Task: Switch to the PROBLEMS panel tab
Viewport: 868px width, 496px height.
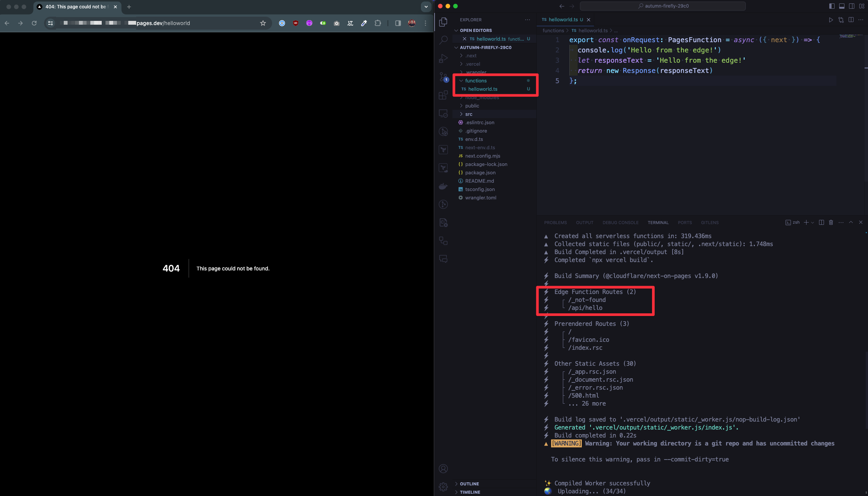Action: point(555,223)
